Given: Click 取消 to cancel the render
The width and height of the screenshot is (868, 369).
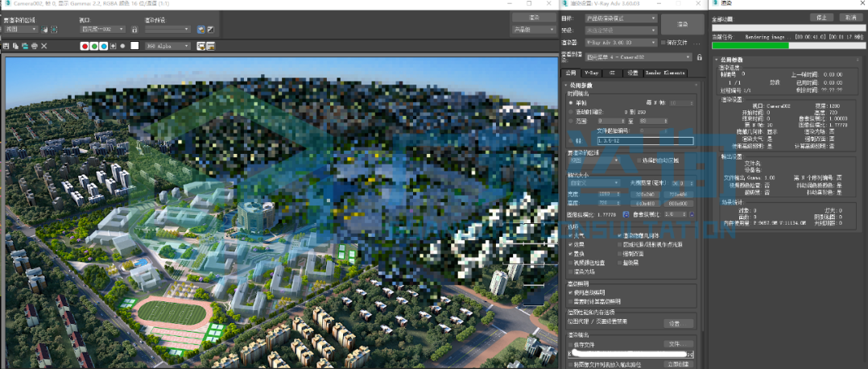Looking at the screenshot, I should coord(847,17).
